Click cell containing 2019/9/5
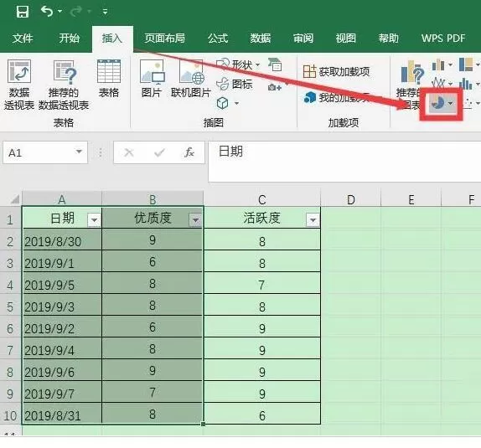Viewport: 481px width, 448px height. point(62,283)
